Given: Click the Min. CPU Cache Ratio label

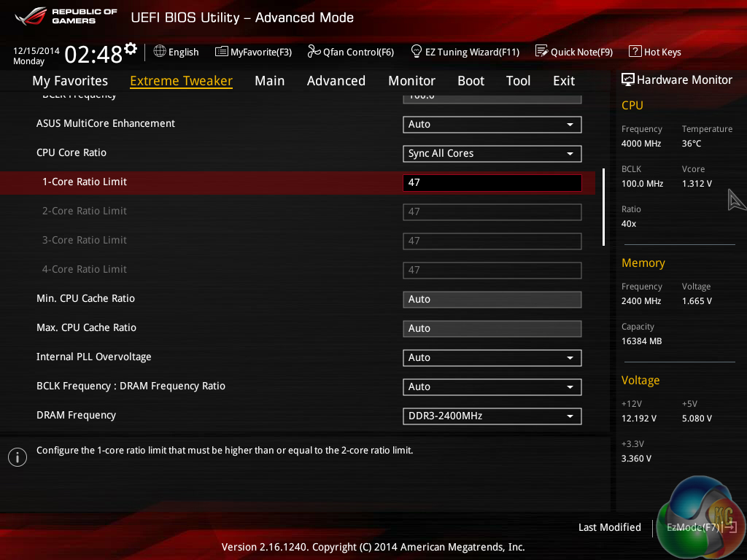Looking at the screenshot, I should 86,298.
